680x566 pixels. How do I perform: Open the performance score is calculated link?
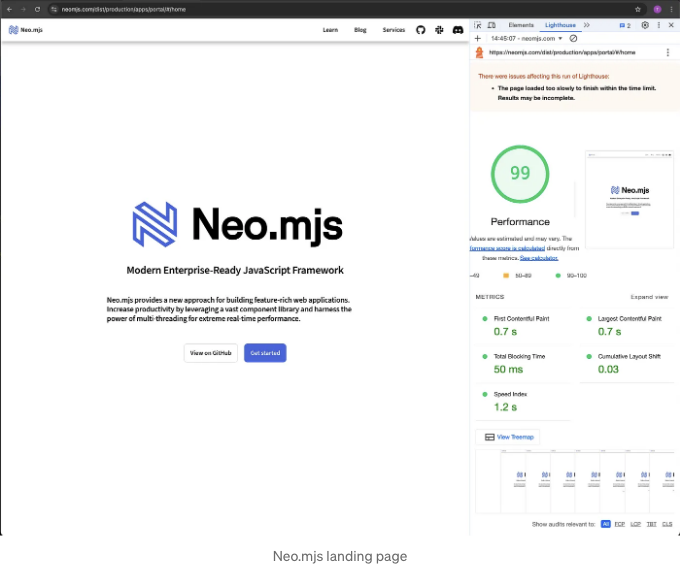tap(507, 249)
